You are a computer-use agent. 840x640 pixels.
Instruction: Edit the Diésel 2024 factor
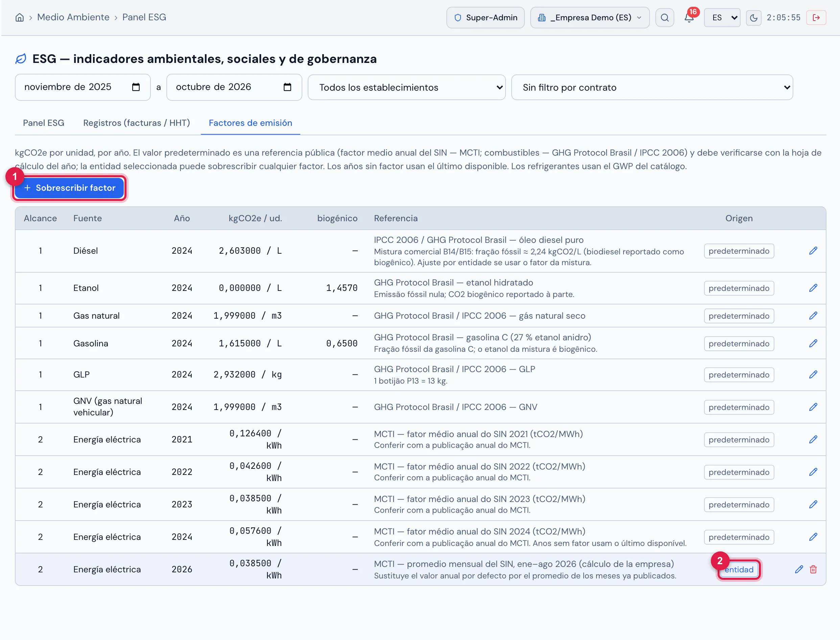point(813,251)
